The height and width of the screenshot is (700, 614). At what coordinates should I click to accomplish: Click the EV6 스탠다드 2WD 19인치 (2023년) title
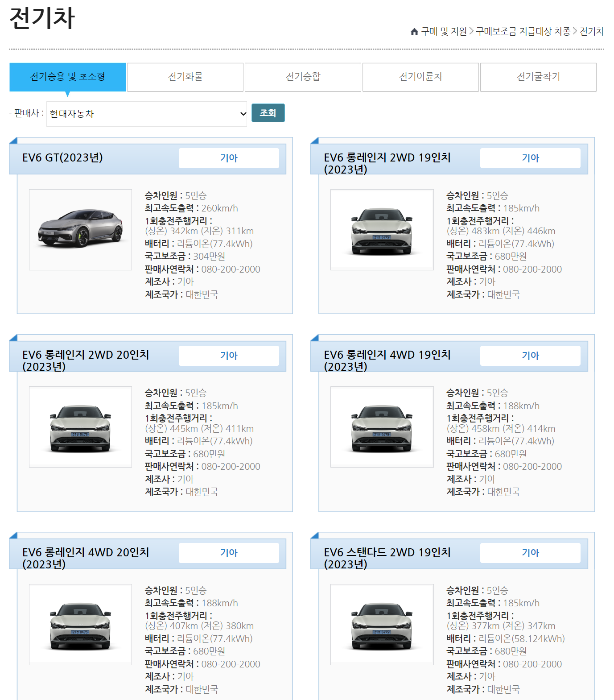click(x=387, y=558)
